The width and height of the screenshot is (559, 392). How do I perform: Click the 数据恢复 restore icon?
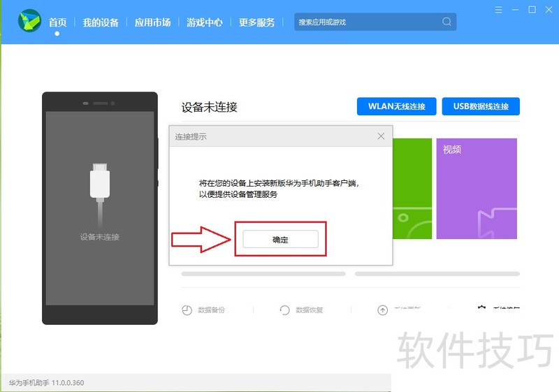[284, 310]
